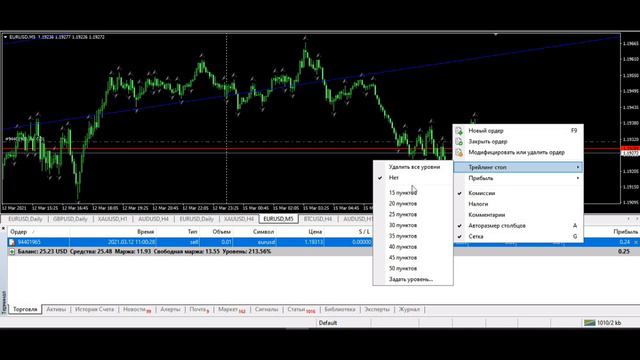
Task: Open the Алерты terminal tab
Action: click(170, 309)
